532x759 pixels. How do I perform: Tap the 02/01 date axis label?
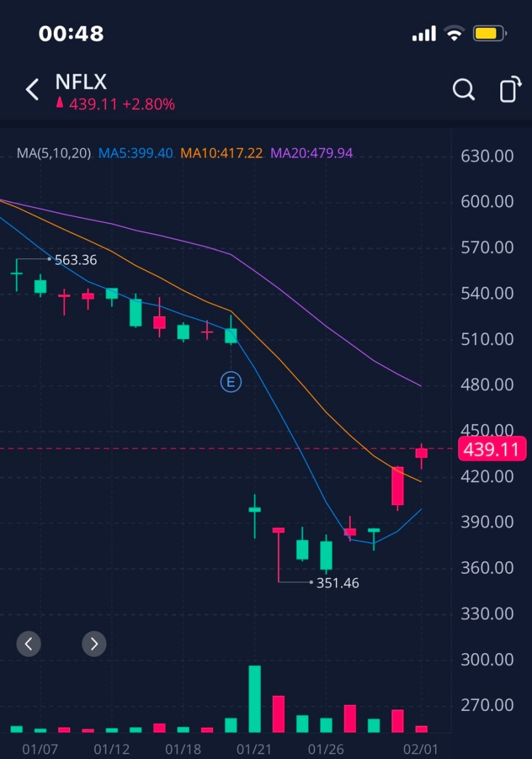(420, 749)
